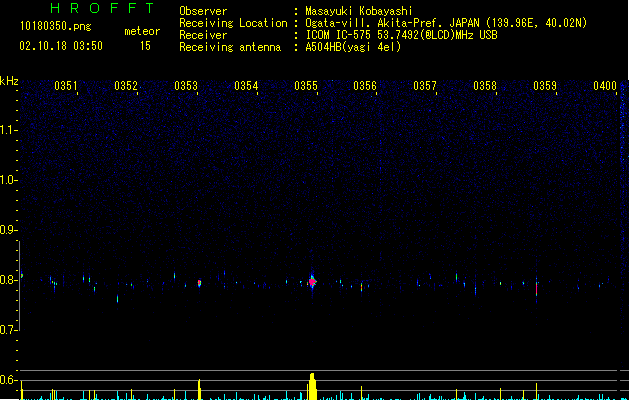
Task: Click the 0359 time marker
Action: (545, 86)
